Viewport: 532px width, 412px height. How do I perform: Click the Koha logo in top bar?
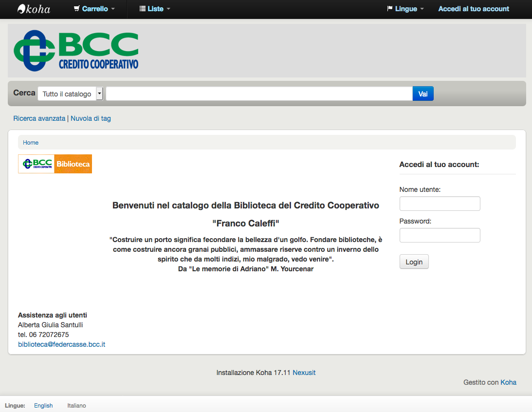34,9
